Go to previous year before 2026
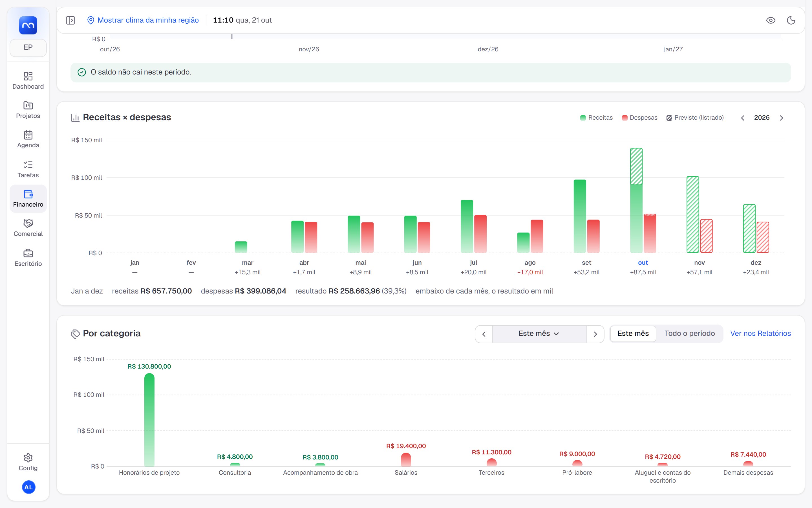Viewport: 812px width, 508px height. (743, 118)
